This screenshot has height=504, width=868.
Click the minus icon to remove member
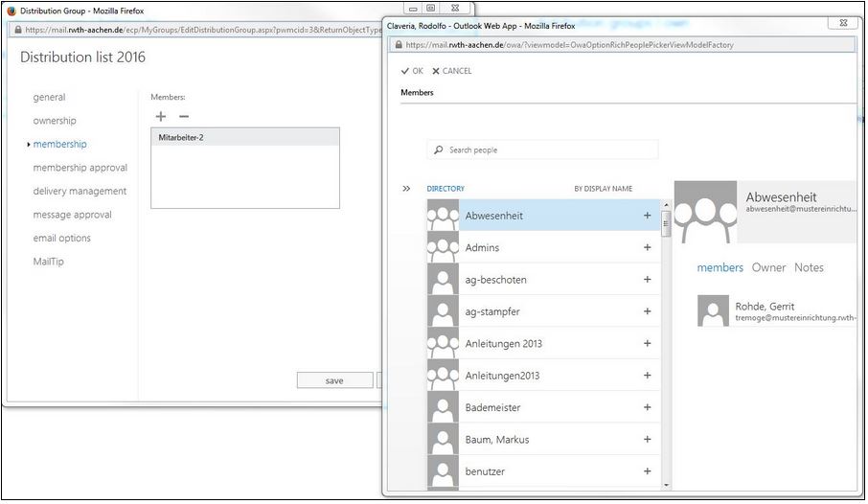184,116
